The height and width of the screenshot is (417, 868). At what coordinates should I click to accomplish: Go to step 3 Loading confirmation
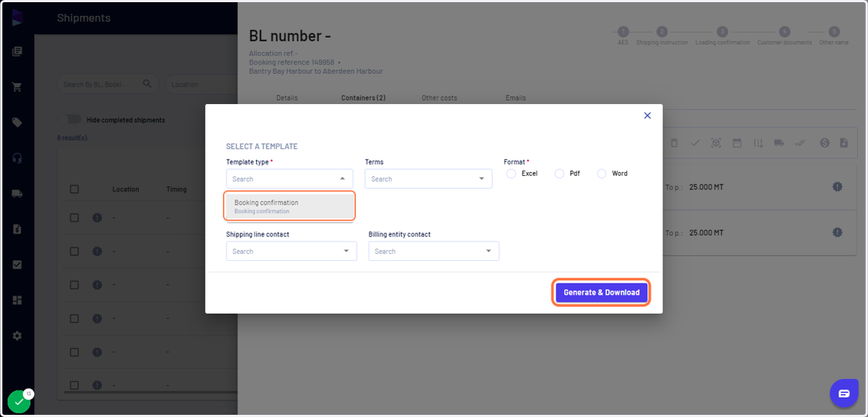point(723,32)
